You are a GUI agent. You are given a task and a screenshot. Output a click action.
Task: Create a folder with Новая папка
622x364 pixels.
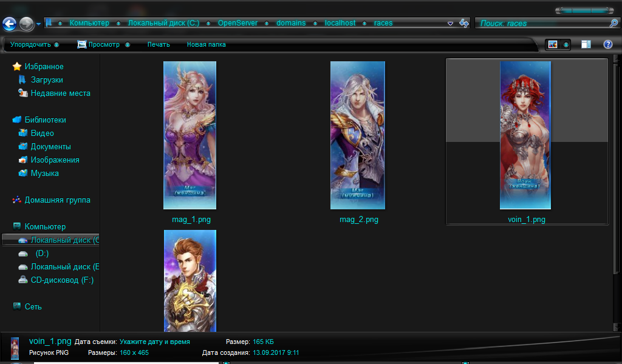pos(206,44)
